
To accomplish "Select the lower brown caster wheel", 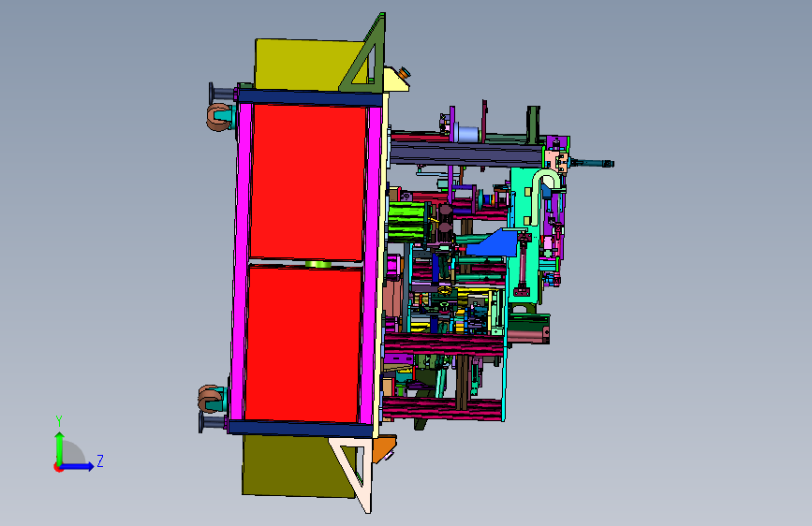I will coord(210,398).
